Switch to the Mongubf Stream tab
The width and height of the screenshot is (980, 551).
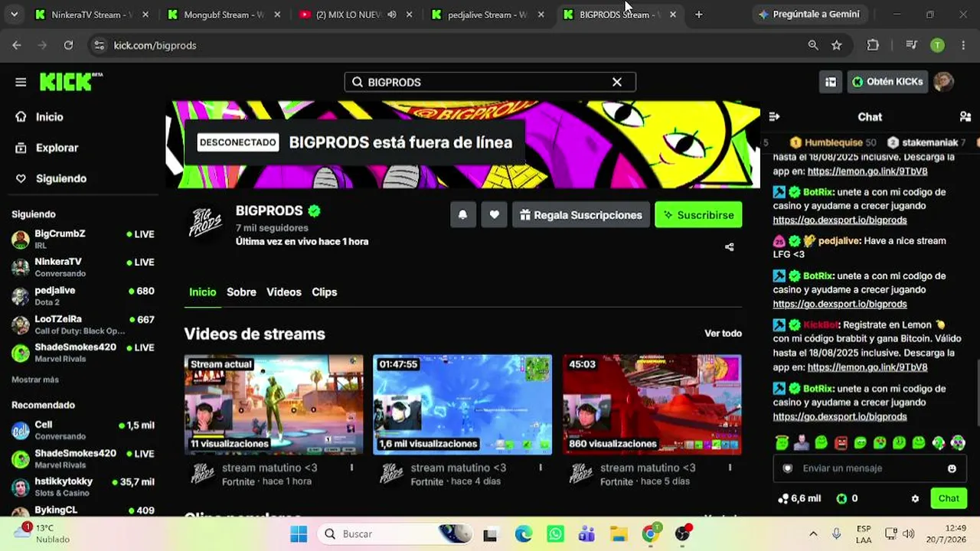224,15
